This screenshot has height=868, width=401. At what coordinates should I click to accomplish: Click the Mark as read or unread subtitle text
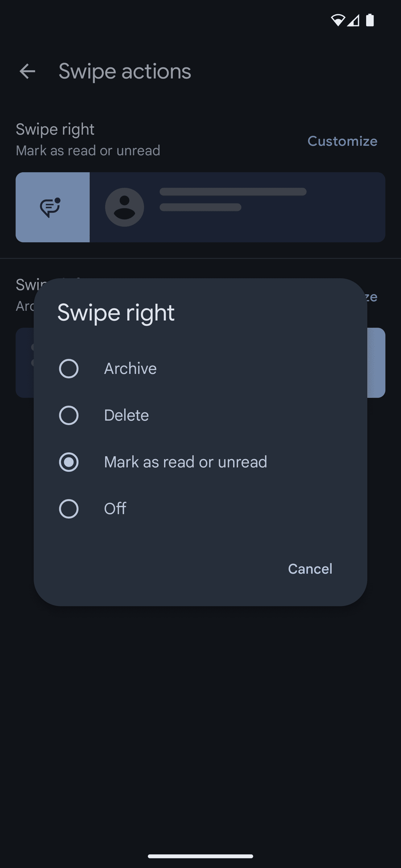pyautogui.click(x=88, y=150)
